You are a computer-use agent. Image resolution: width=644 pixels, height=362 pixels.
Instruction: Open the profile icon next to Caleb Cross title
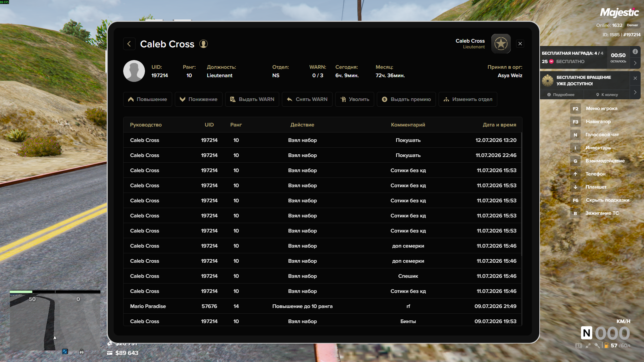pyautogui.click(x=204, y=44)
